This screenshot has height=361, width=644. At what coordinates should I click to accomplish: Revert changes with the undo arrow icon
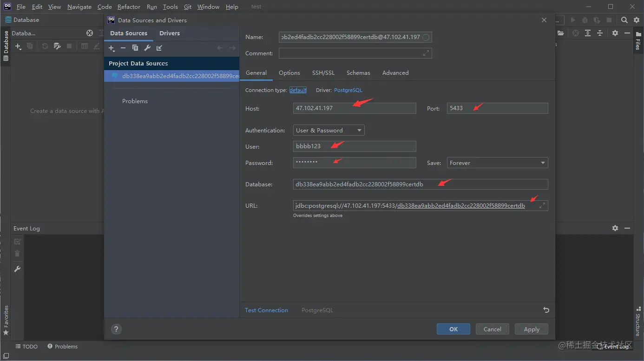click(546, 310)
